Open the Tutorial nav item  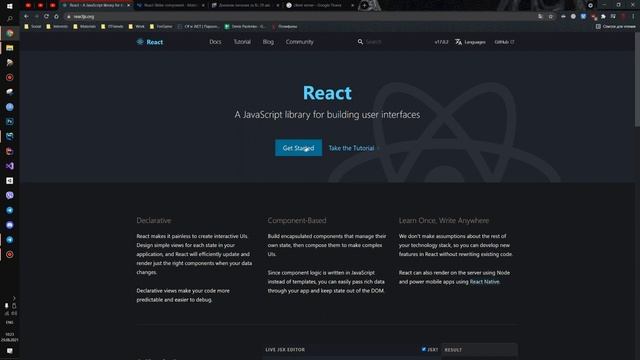242,42
